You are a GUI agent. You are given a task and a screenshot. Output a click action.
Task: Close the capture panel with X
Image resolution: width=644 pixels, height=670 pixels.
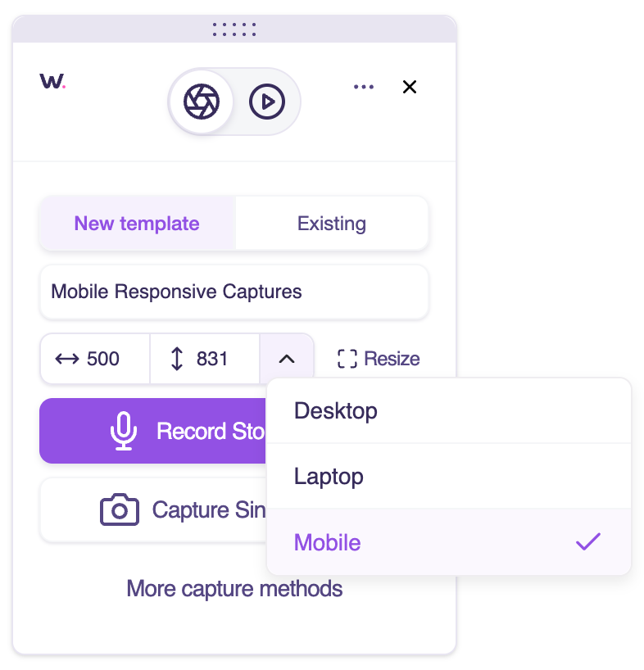410,87
